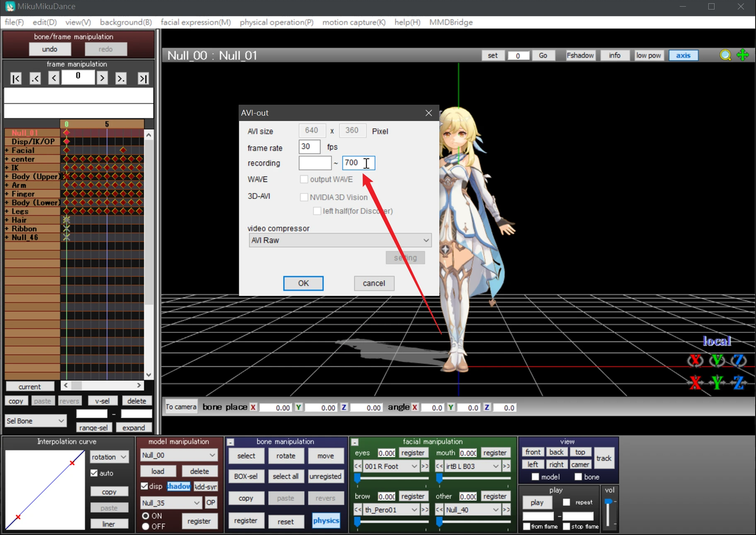756x535 pixels.
Task: Click the local Z rotation axis icon
Action: [x=739, y=360]
